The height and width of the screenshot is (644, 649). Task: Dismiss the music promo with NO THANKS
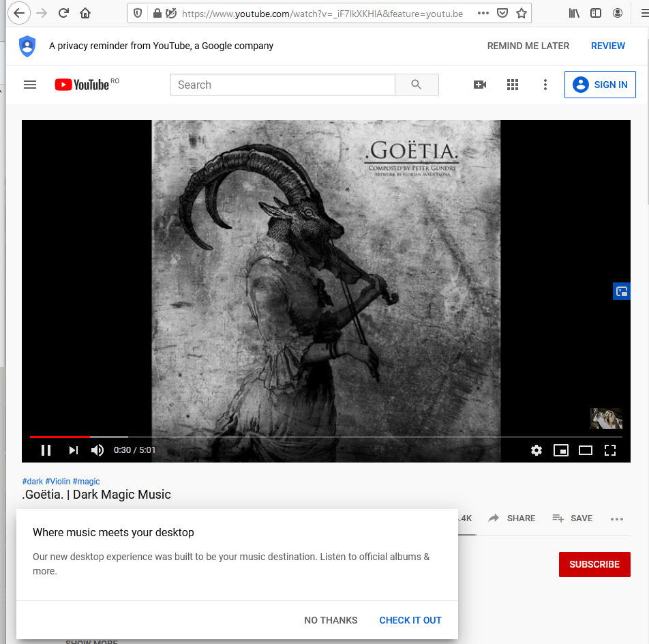pos(331,620)
